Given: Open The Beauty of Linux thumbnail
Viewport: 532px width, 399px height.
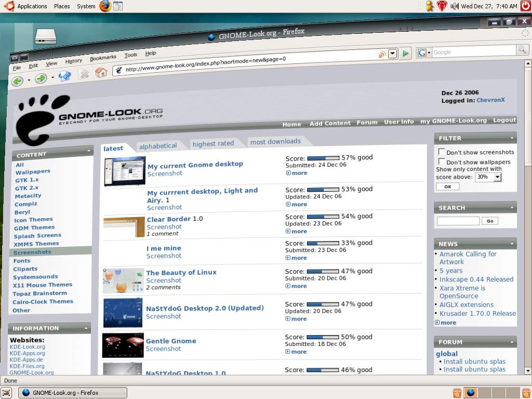Looking at the screenshot, I should click(124, 281).
